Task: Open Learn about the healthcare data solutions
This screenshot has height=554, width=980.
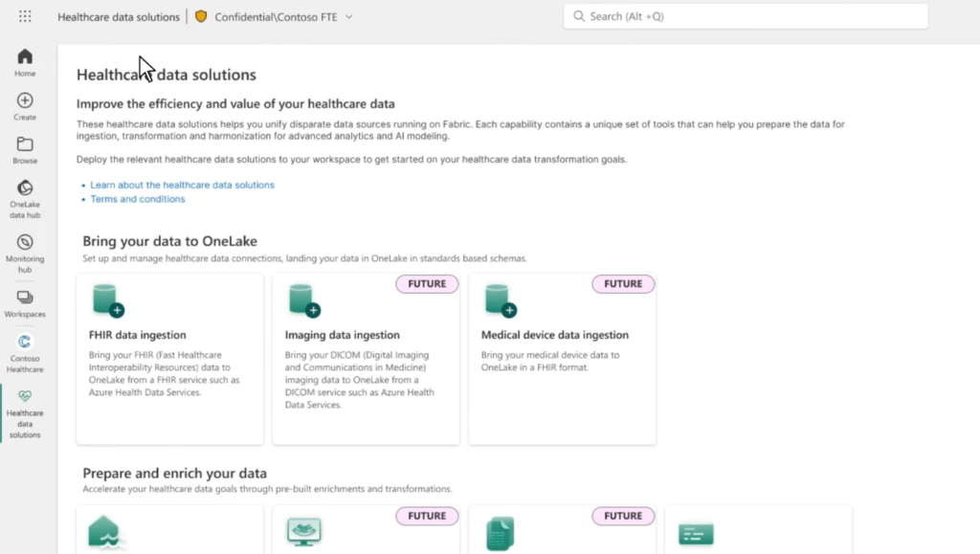Action: tap(183, 184)
